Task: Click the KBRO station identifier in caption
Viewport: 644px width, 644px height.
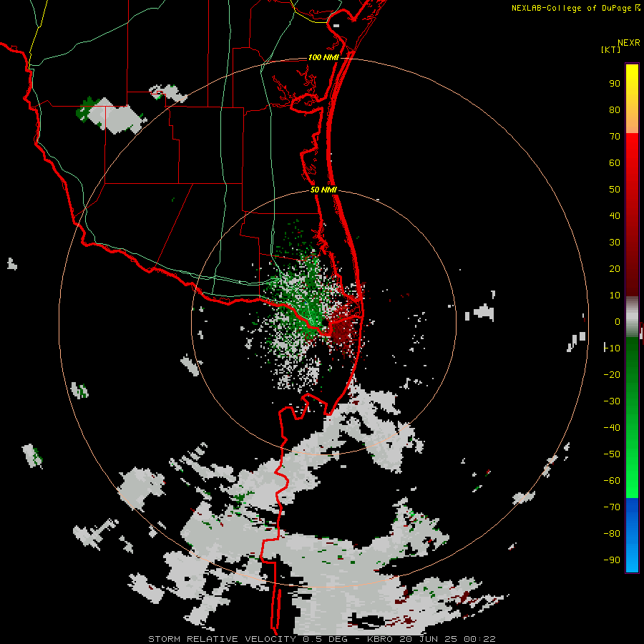Action: click(380, 639)
